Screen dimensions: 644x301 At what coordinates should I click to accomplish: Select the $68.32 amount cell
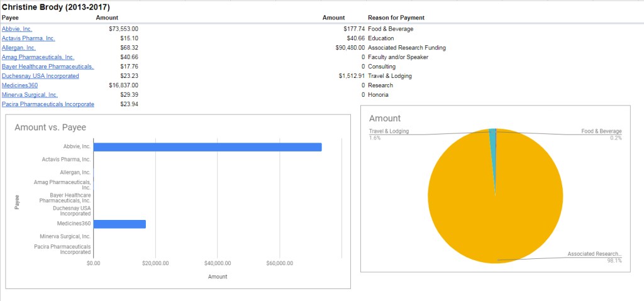click(130, 48)
